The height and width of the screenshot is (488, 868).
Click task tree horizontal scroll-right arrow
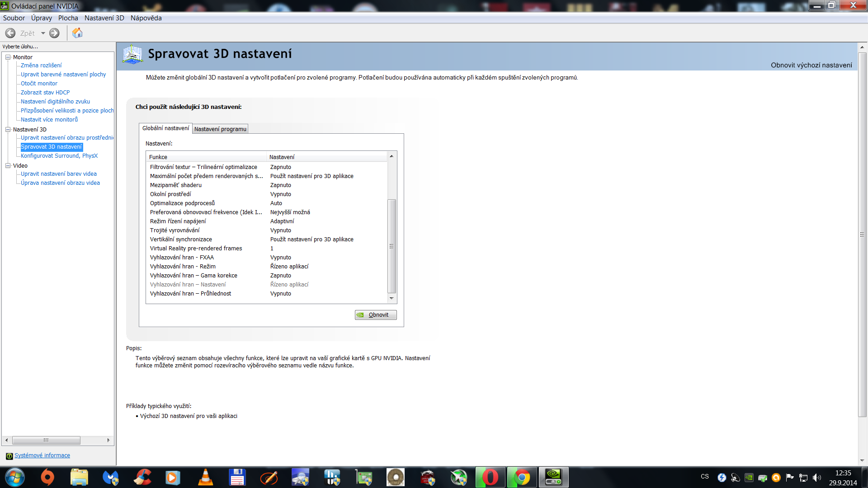[x=108, y=440]
